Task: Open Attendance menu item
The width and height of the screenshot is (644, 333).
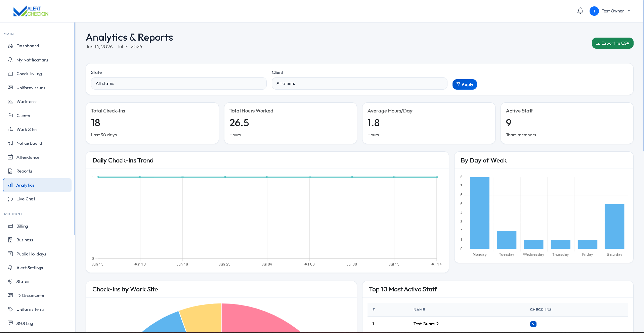Action: 28,157
